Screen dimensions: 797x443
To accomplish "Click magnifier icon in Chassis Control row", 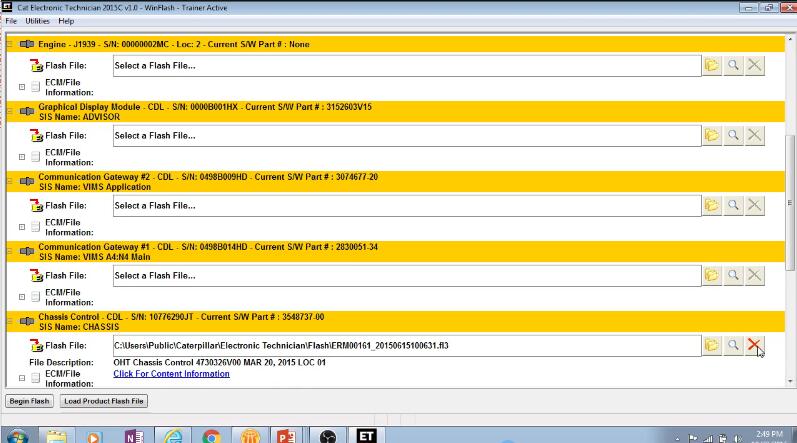I will [x=733, y=345].
